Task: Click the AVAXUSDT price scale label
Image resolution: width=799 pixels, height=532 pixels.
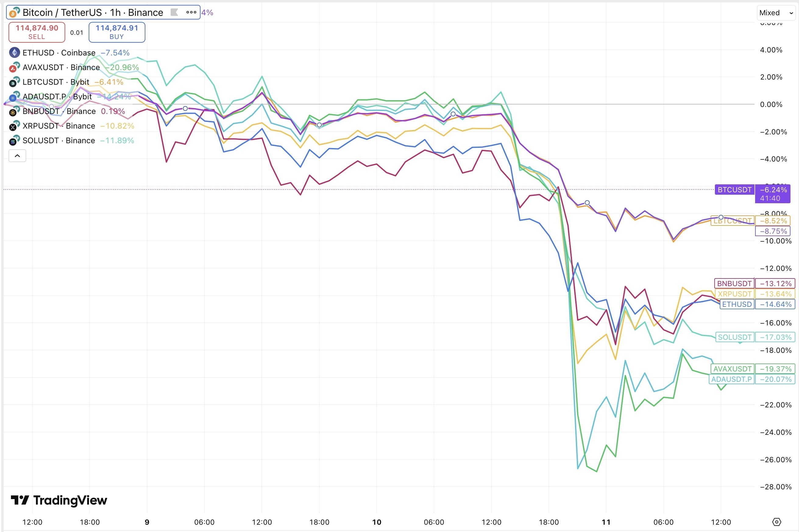Action: pos(732,369)
